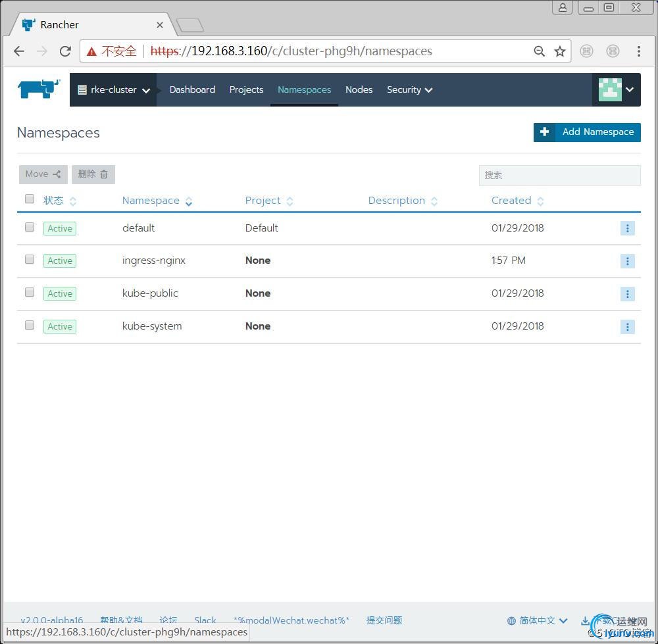Click the ingress-nginx namespace name
This screenshot has width=658, height=644.
[153, 260]
